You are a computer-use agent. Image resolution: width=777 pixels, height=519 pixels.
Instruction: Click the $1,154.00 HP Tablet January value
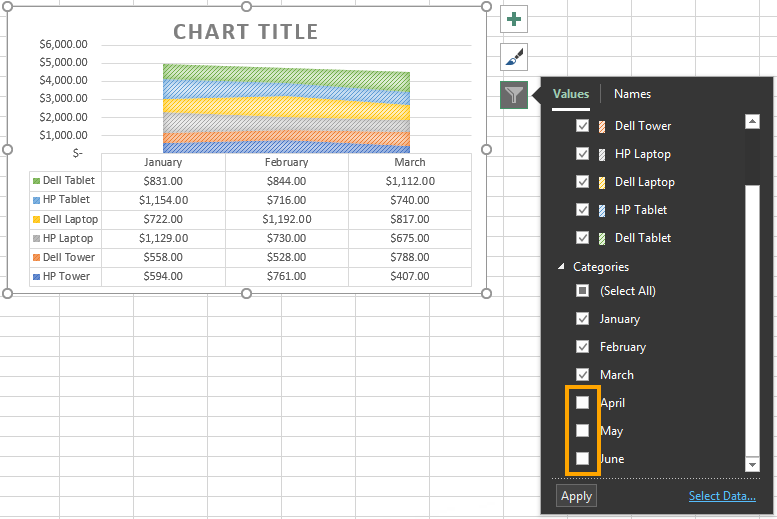pyautogui.click(x=164, y=200)
